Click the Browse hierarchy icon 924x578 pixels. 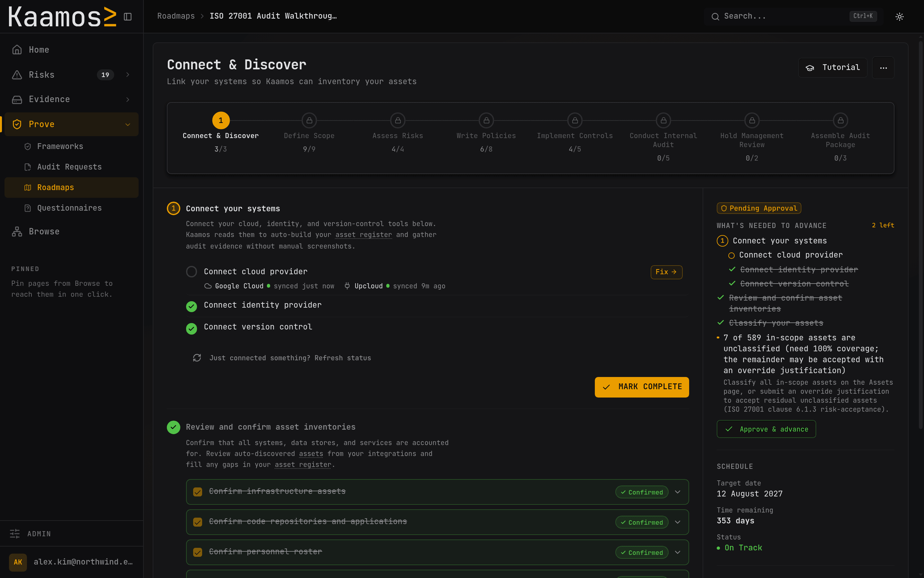pyautogui.click(x=17, y=232)
